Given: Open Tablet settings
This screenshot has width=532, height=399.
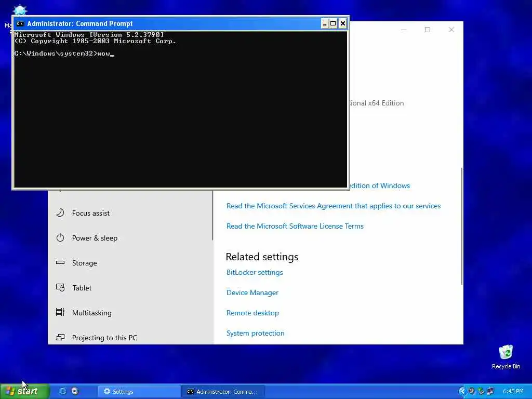Looking at the screenshot, I should 130,288.
